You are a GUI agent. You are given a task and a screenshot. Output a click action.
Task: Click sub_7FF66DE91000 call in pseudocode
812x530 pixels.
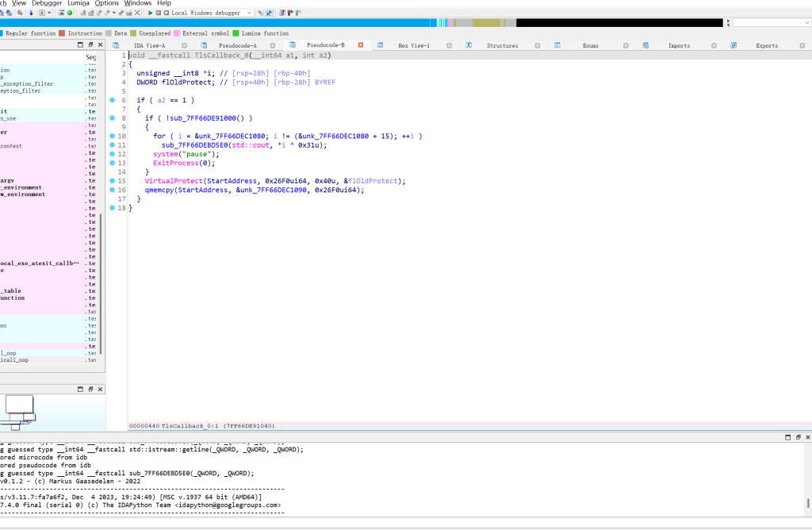coord(203,118)
